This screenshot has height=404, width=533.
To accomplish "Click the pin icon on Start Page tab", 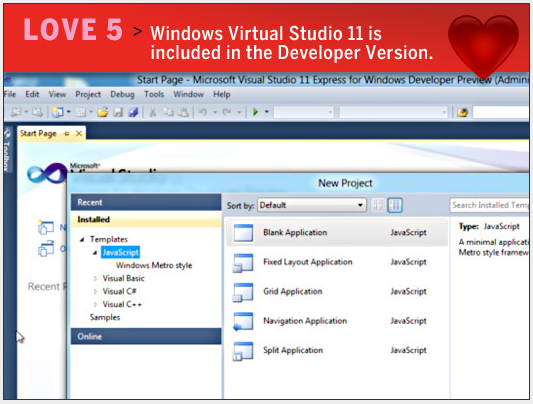I will [x=67, y=134].
